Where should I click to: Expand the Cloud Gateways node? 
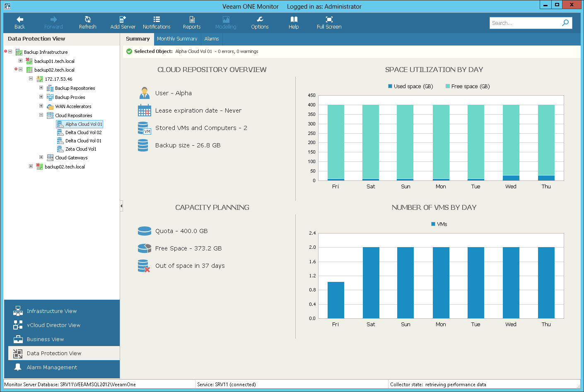point(41,157)
